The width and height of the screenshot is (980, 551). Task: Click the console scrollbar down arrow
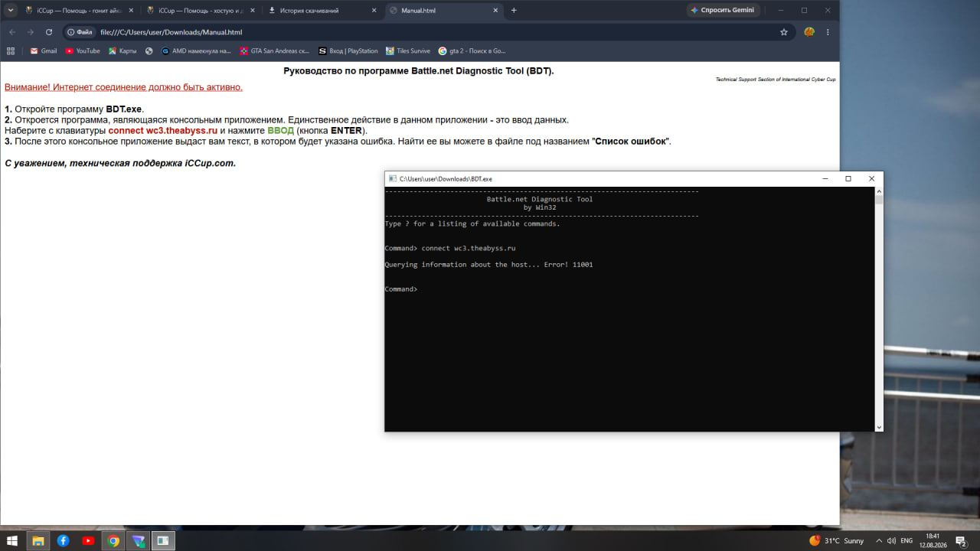click(879, 427)
